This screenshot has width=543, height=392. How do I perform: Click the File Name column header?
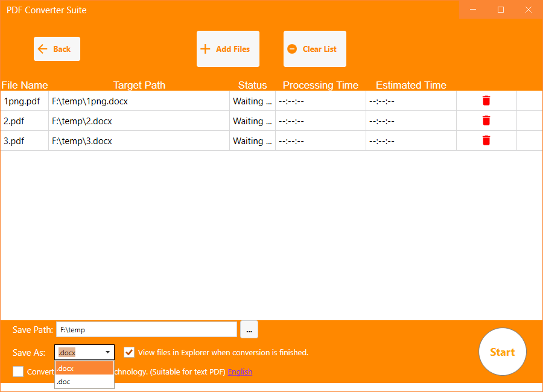click(x=24, y=85)
